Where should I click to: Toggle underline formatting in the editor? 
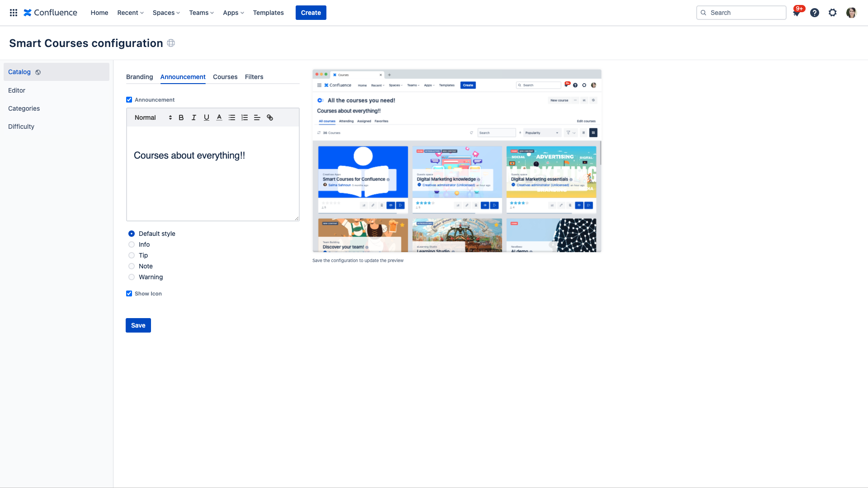[207, 117]
